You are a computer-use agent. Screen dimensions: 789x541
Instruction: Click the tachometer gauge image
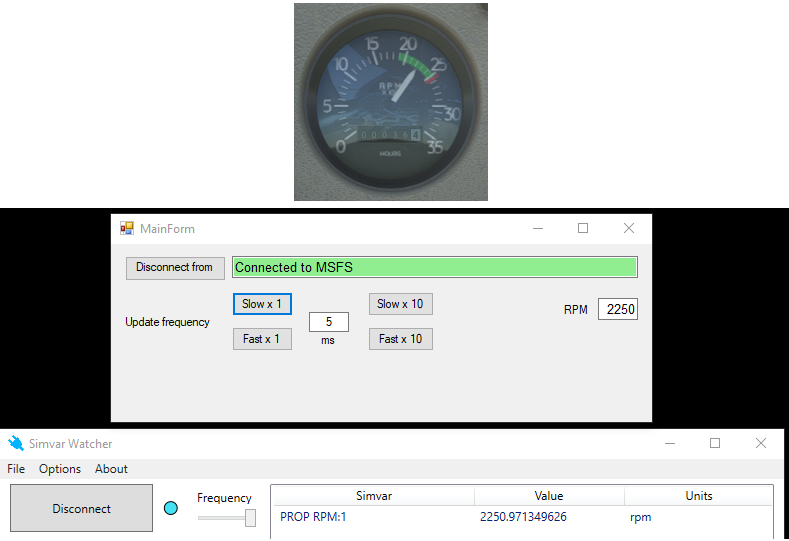(x=391, y=101)
